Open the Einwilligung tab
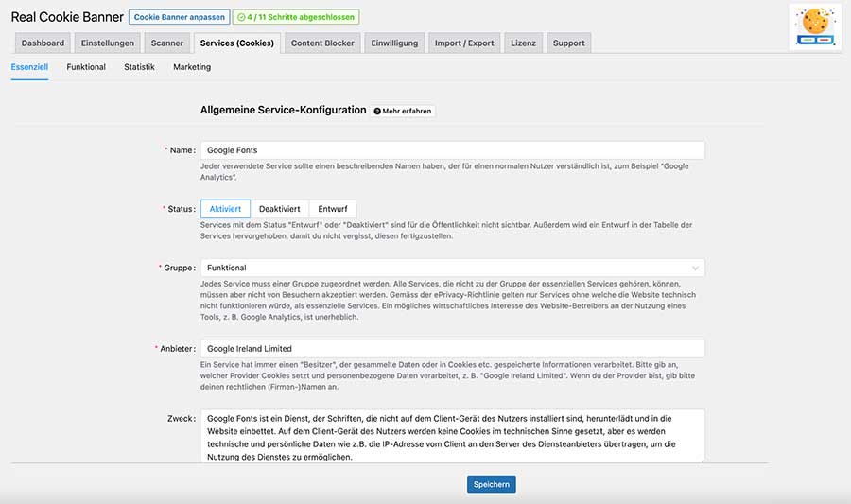 click(x=394, y=43)
